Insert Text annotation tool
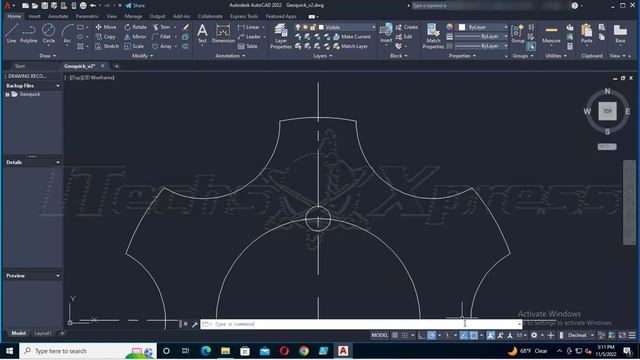This screenshot has height=360, width=640. [x=202, y=33]
